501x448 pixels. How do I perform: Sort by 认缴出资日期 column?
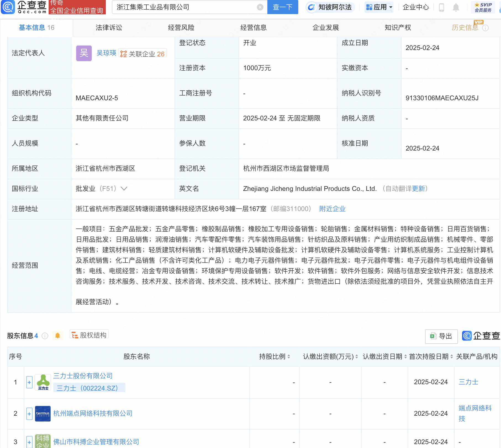pyautogui.click(x=405, y=357)
